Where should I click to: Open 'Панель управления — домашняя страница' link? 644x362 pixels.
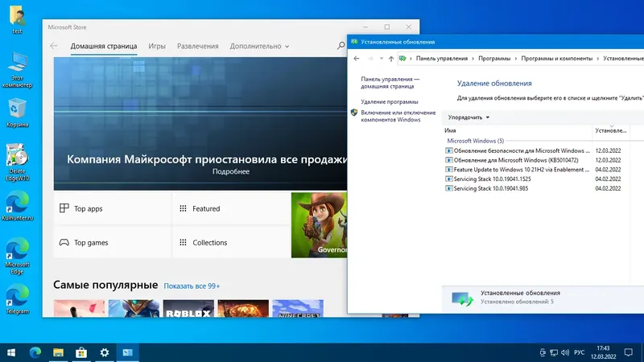tap(390, 83)
